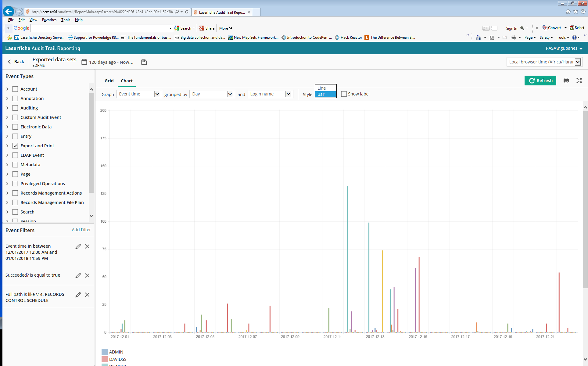
Task: Open the date range calendar icon
Action: pos(84,62)
